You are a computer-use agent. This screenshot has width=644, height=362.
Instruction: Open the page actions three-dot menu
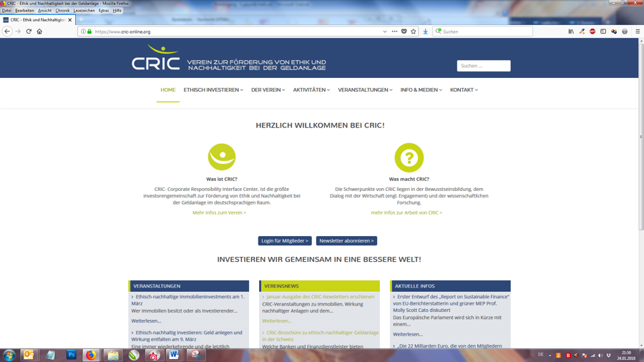pos(394,31)
